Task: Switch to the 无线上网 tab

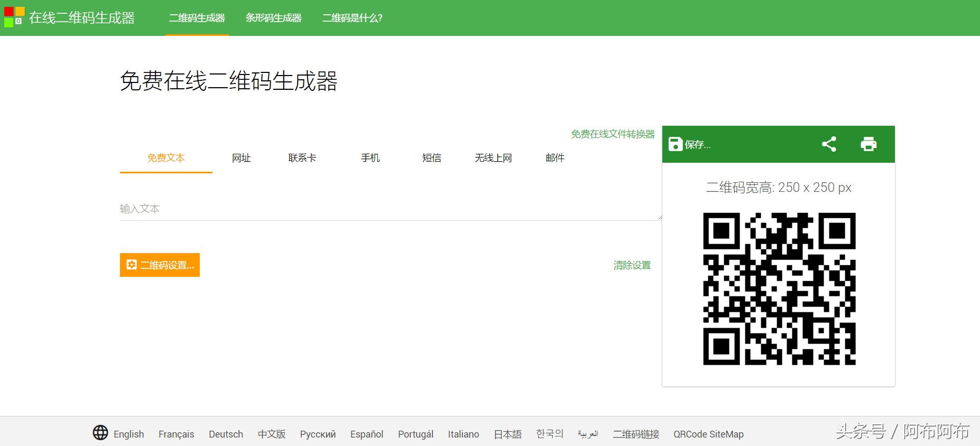Action: point(493,158)
